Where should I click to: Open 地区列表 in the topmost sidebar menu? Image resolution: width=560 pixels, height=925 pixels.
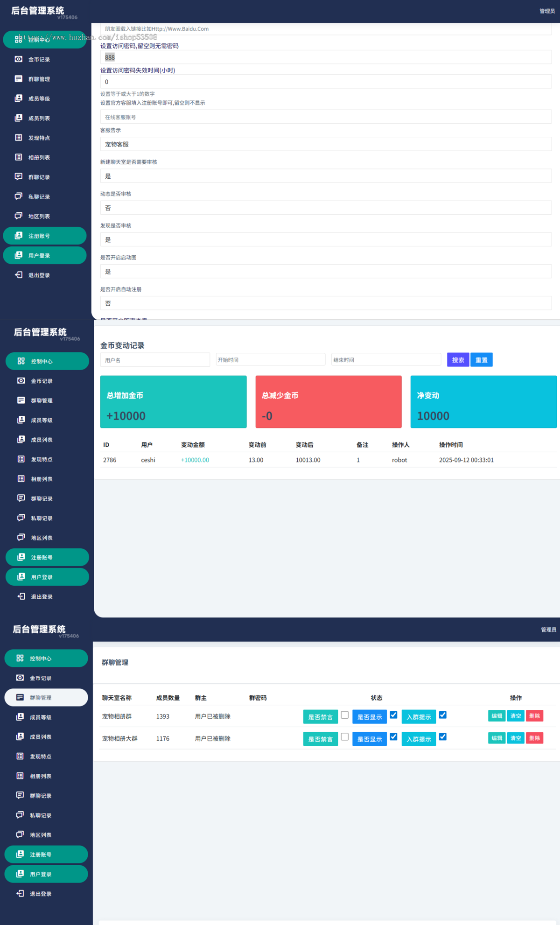tap(39, 216)
